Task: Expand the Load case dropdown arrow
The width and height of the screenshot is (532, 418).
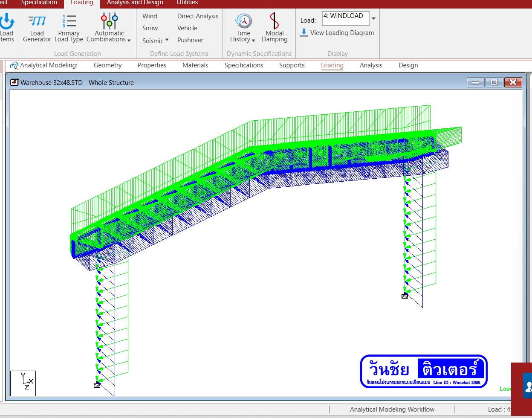Action: click(x=374, y=19)
